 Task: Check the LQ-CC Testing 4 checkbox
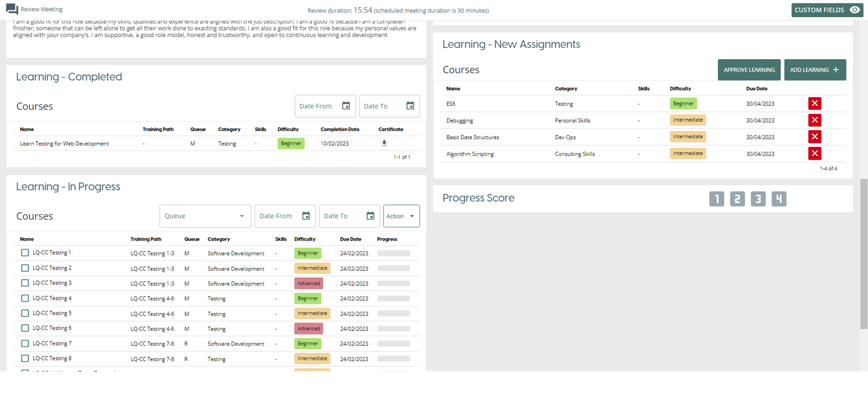(x=25, y=298)
